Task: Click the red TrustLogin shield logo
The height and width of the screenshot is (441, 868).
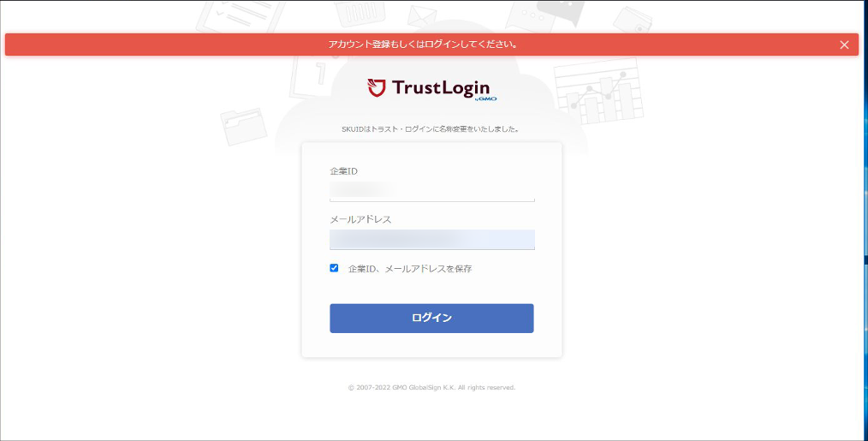Action: coord(377,87)
